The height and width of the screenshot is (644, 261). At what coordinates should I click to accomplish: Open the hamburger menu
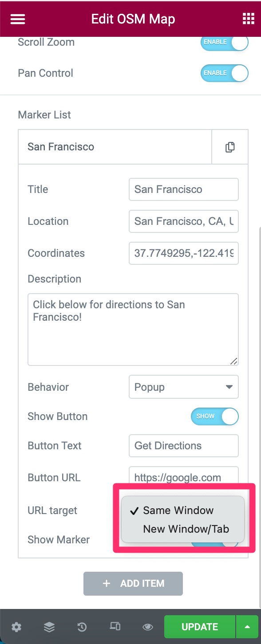[18, 19]
